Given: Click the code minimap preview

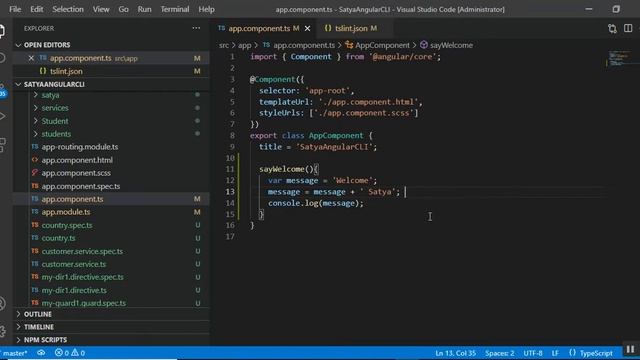Looking at the screenshot, I should [620, 58].
